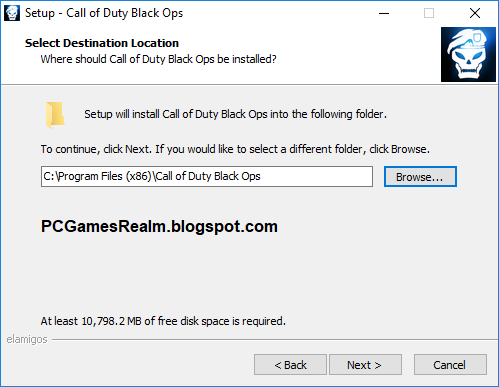This screenshot has height=387, width=499.
Task: Open the Browse folder dialog
Action: 420,177
